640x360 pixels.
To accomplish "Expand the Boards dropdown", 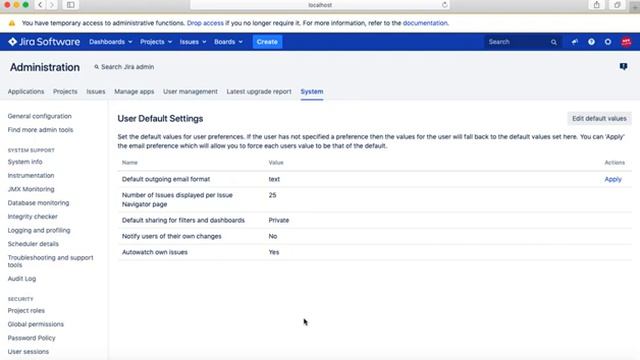I will pos(228,42).
